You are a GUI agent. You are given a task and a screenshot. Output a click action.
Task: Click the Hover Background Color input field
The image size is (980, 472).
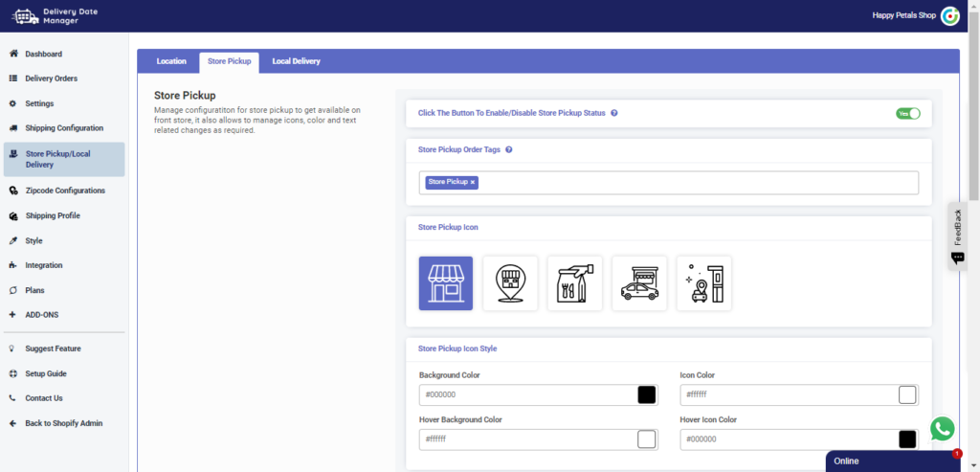[526, 439]
